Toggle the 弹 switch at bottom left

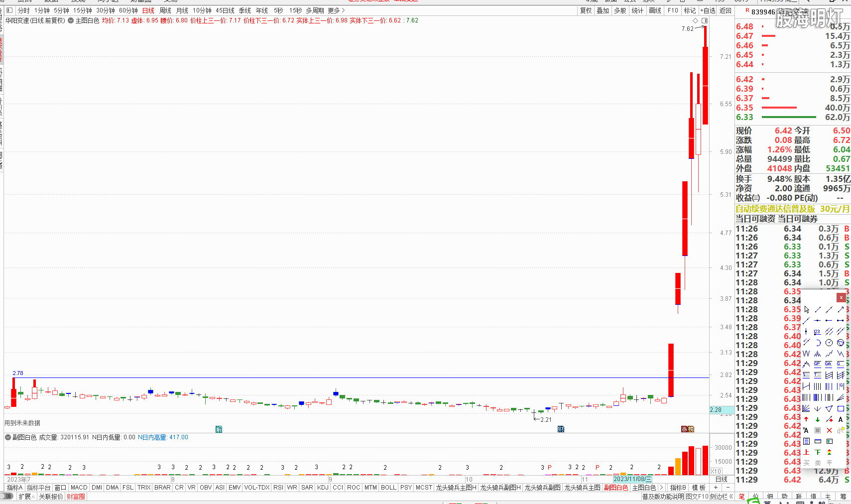[x=7, y=497]
